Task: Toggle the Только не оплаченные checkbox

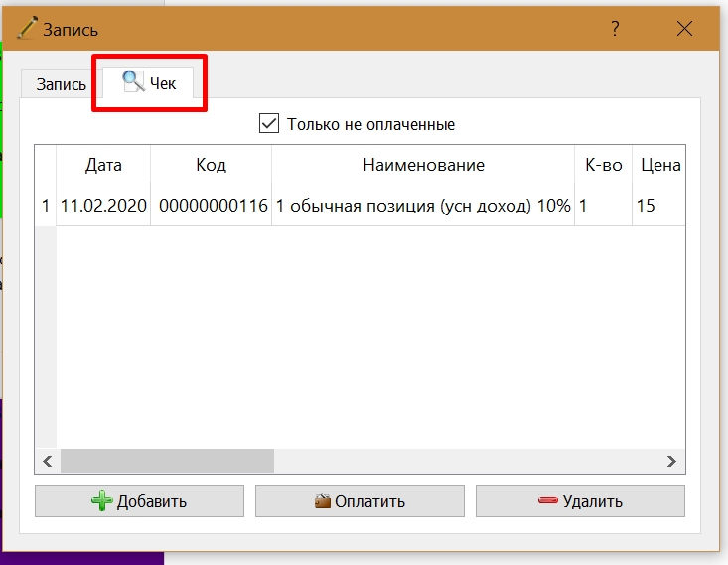Action: 269,123
